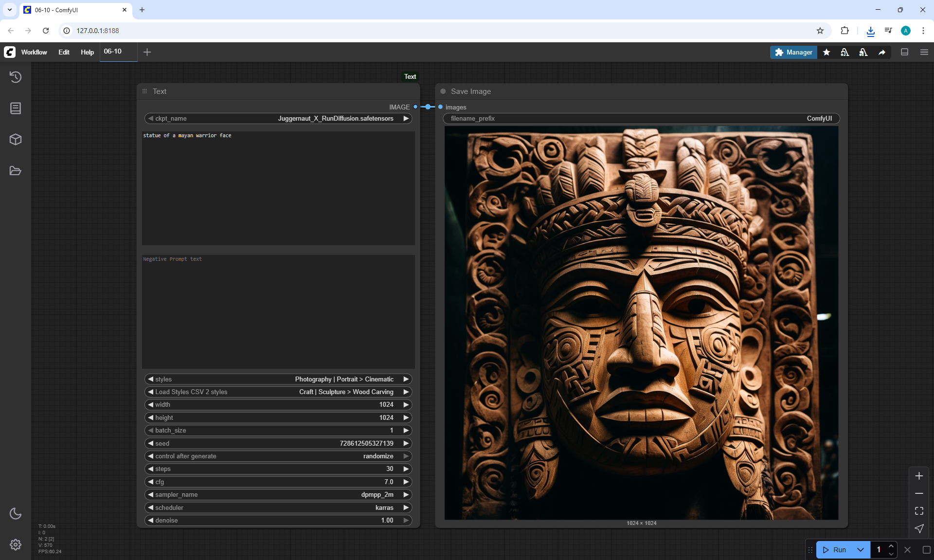
Task: Expand the Run button dropdown chevron
Action: pos(861,550)
